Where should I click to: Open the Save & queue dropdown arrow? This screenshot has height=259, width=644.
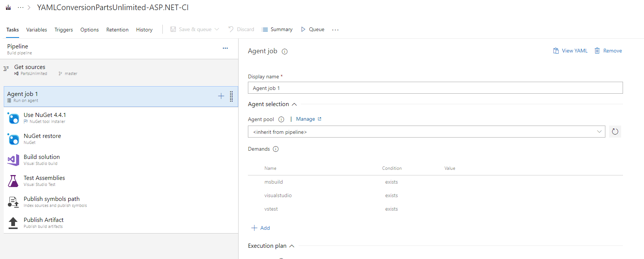[x=217, y=29]
